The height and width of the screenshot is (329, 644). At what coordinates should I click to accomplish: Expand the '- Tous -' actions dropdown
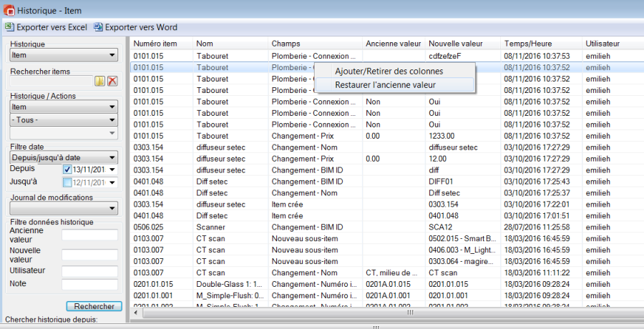click(64, 119)
